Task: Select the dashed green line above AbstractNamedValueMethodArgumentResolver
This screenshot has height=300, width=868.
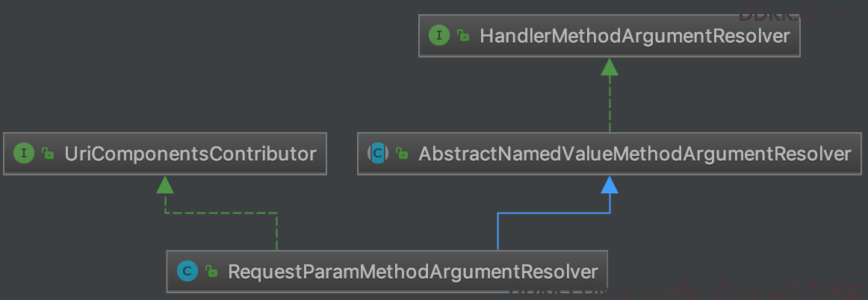Action: [x=610, y=104]
